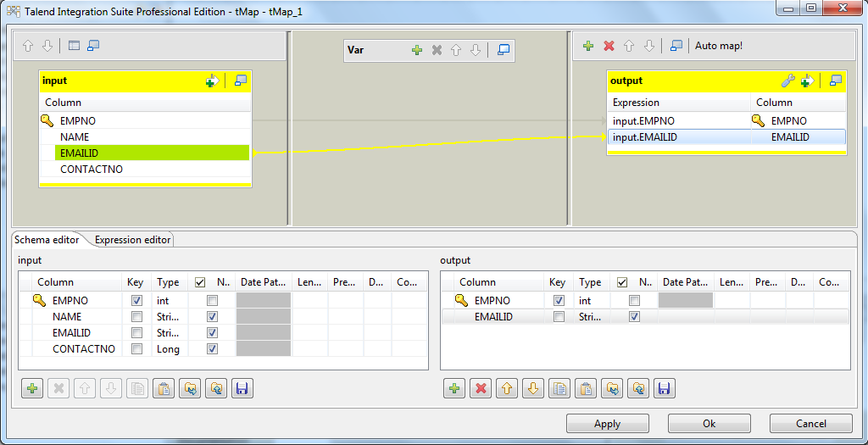Remove the selected output table

tap(609, 46)
